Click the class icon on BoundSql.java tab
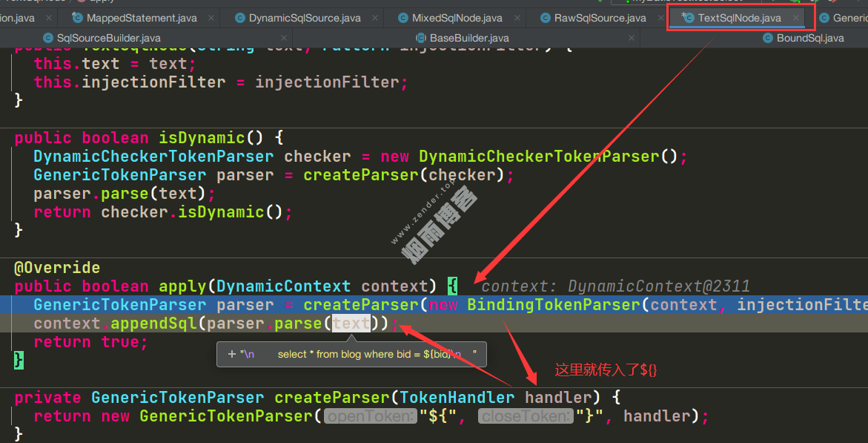 click(768, 37)
